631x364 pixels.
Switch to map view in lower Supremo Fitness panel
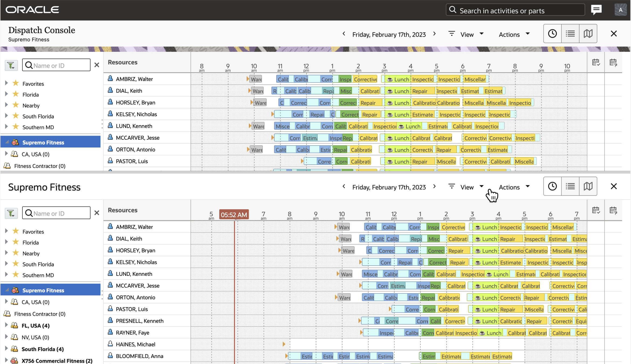coord(588,186)
